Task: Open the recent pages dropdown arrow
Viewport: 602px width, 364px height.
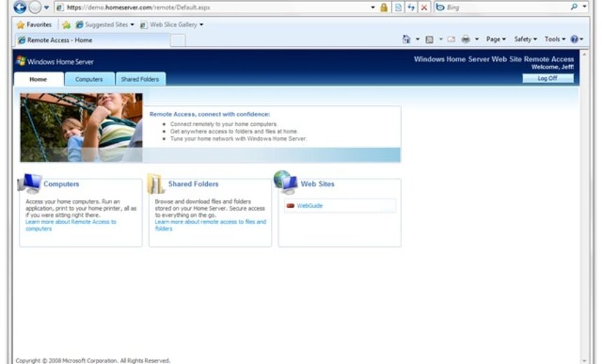Action: point(46,7)
